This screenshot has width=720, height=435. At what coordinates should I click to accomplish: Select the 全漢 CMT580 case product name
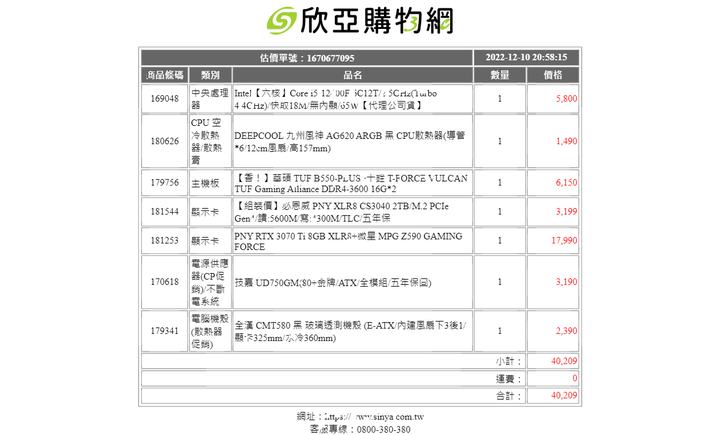[350, 331]
